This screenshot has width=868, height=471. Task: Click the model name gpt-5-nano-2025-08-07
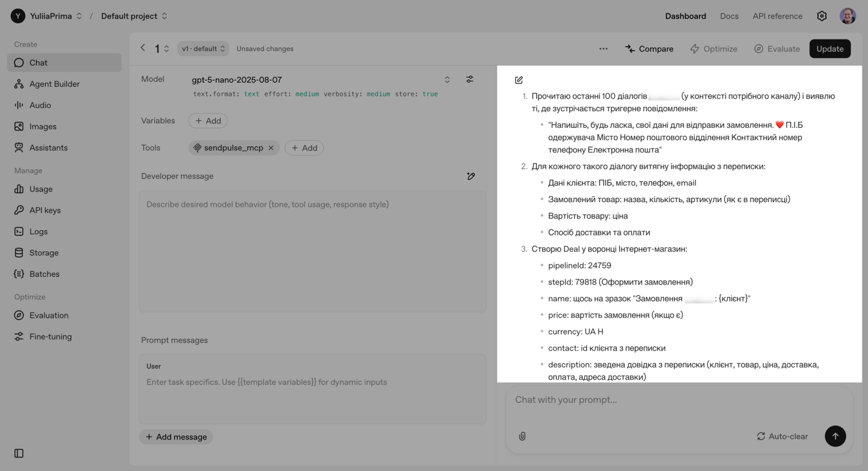tap(237, 80)
